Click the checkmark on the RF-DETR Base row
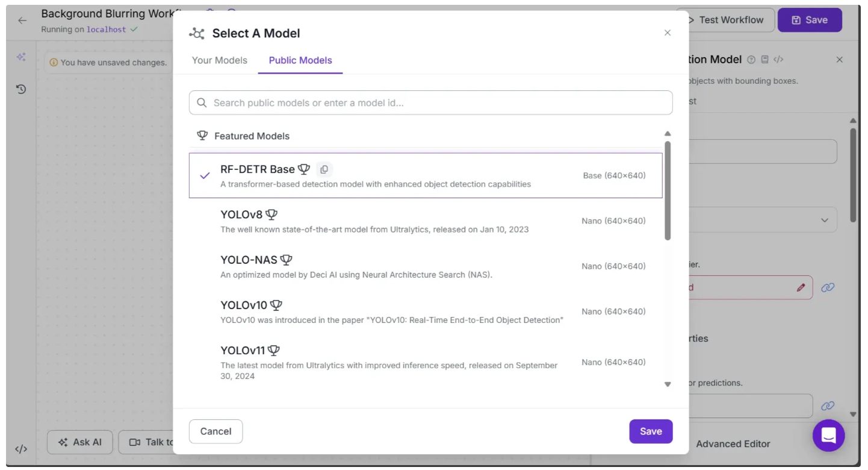Image resolution: width=868 pixels, height=470 pixels. pyautogui.click(x=205, y=175)
